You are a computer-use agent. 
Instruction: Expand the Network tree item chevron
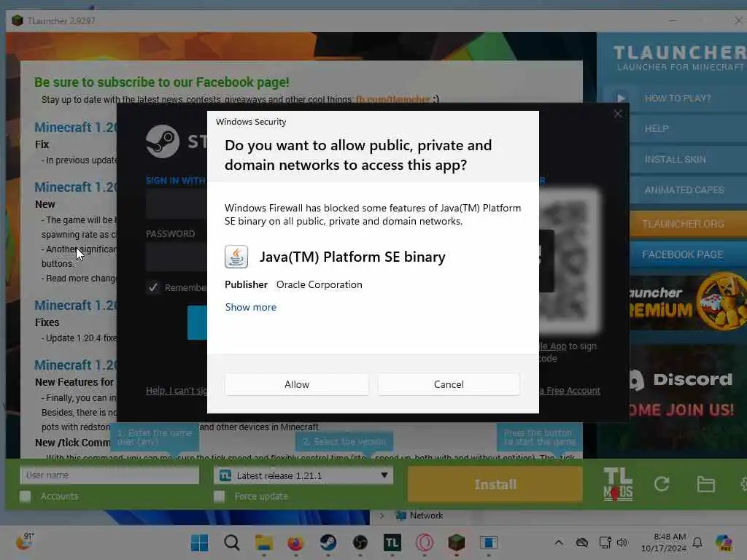point(382,516)
